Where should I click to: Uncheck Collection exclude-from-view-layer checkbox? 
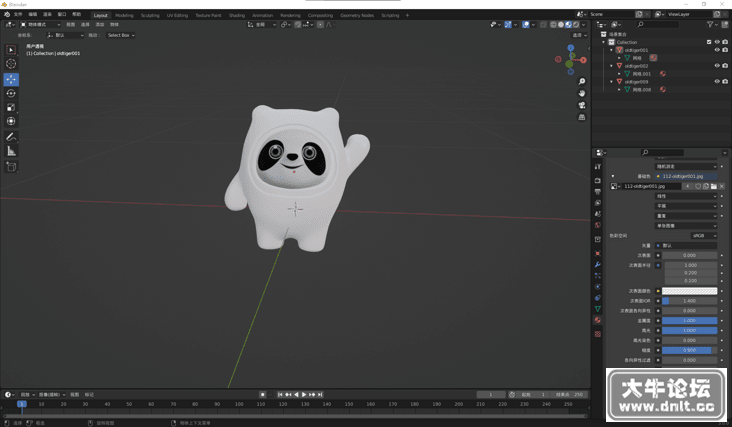(x=709, y=42)
